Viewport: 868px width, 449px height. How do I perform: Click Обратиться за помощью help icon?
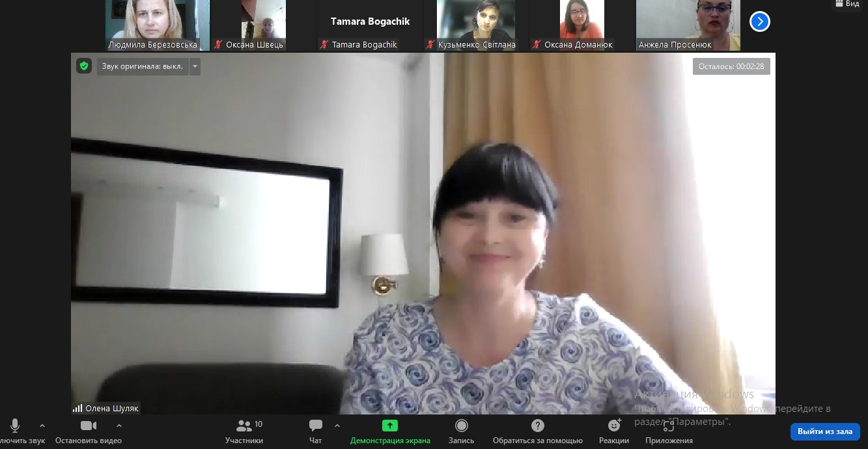pyautogui.click(x=538, y=426)
